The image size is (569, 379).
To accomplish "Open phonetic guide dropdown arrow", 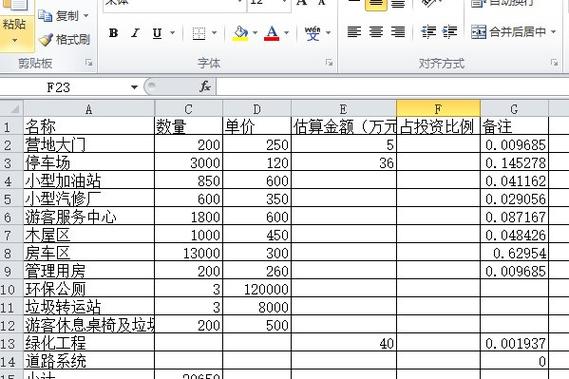I will click(x=328, y=33).
